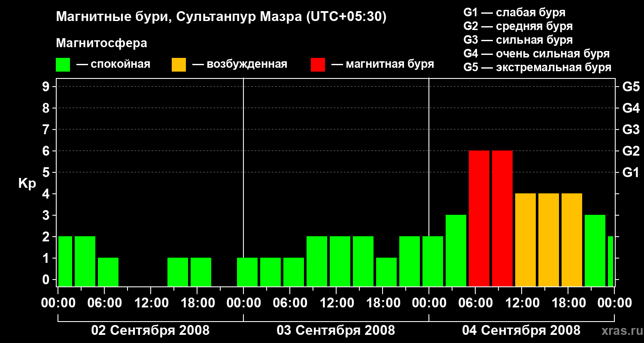
Task: Click green Kp 3 bar before the red bars
Action: click(x=456, y=251)
